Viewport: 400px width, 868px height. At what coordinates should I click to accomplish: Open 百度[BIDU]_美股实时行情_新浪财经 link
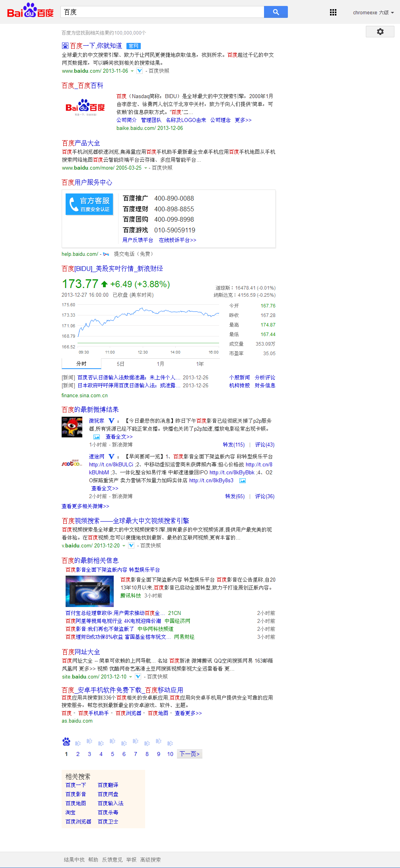pos(112,269)
